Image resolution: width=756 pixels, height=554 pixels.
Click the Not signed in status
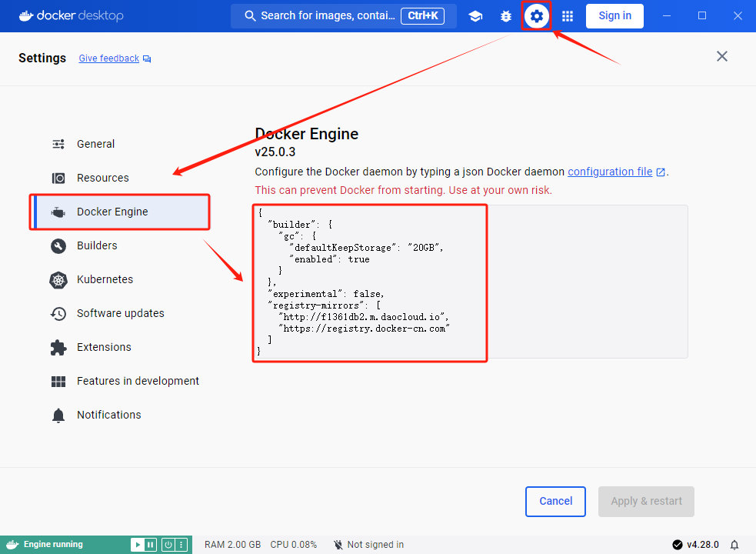369,544
